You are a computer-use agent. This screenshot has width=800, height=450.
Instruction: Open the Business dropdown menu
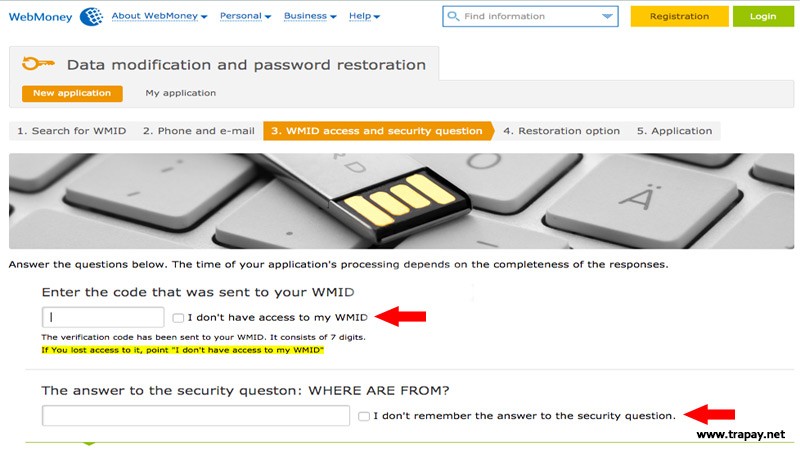click(310, 16)
